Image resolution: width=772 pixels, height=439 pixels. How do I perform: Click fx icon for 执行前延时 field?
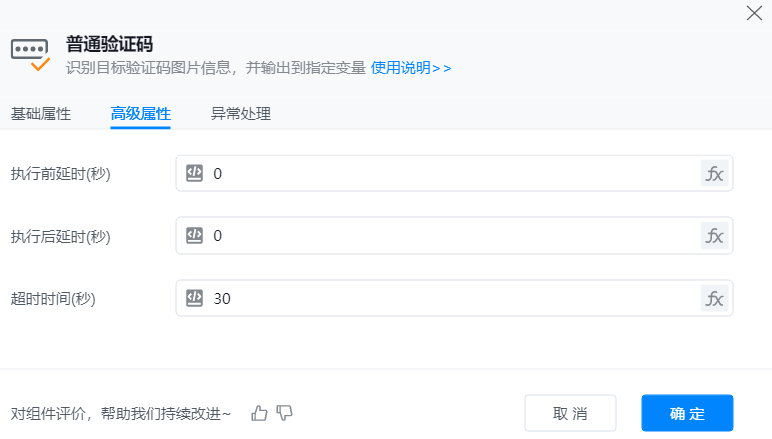pyautogui.click(x=715, y=173)
